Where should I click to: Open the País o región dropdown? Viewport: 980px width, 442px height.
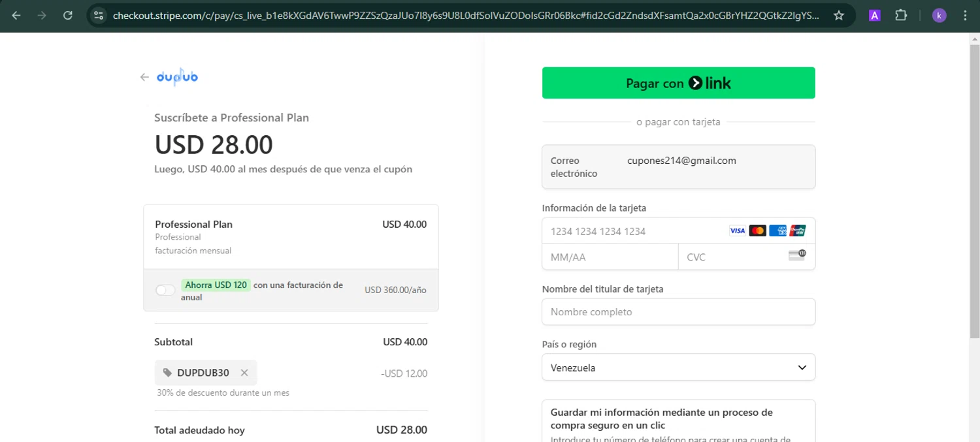(x=679, y=368)
